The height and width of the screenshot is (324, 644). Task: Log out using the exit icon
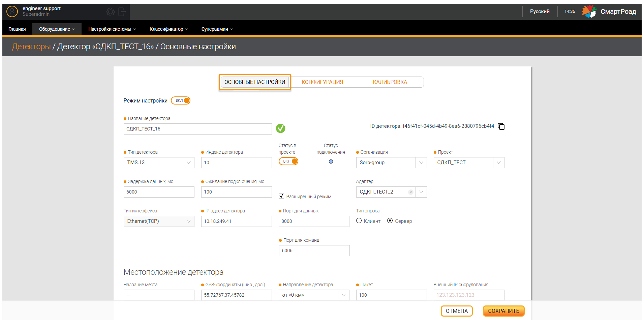pos(122,12)
